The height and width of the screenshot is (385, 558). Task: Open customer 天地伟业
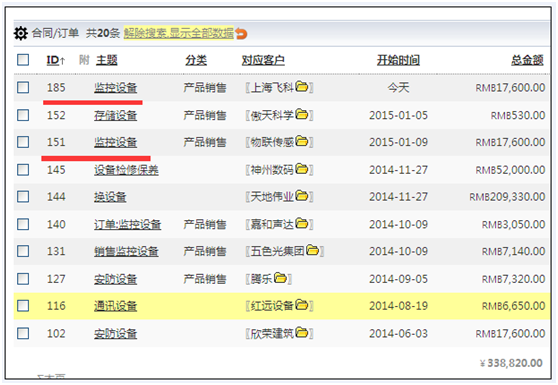[x=272, y=197]
